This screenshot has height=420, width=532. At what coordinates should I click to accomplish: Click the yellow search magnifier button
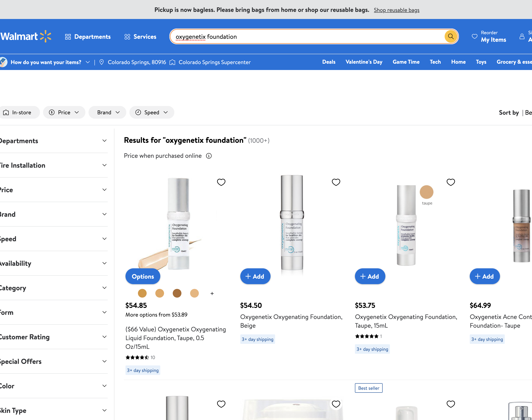(451, 37)
